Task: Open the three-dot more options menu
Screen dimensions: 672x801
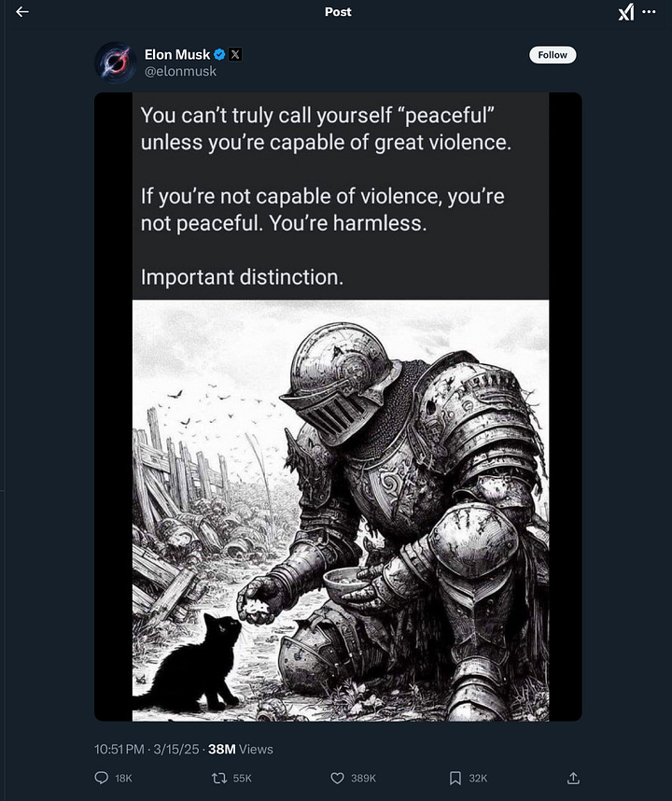Action: [649, 12]
